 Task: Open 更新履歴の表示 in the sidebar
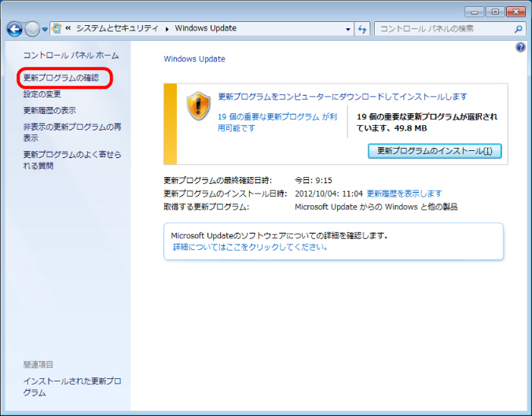click(50, 110)
